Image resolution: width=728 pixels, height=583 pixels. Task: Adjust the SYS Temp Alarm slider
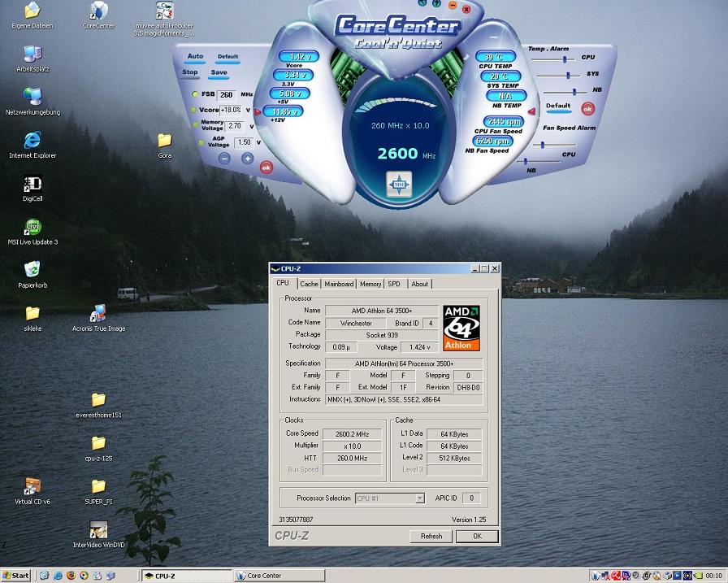pyautogui.click(x=568, y=76)
